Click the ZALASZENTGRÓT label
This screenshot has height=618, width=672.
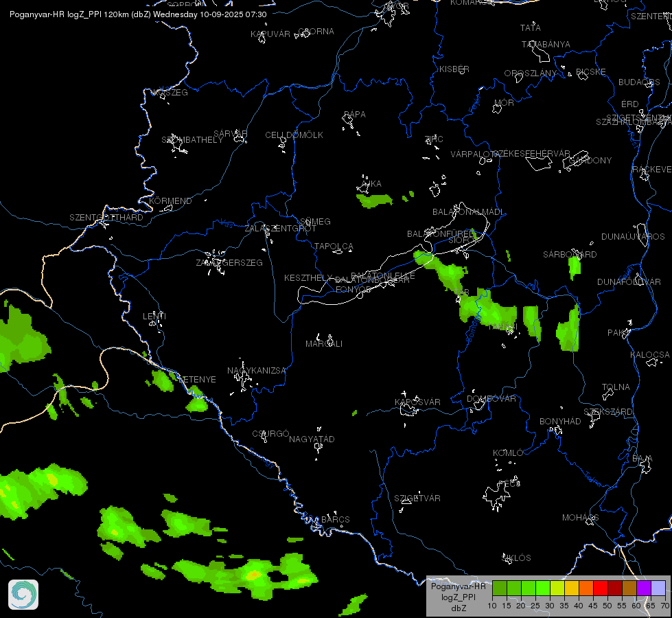pos(280,229)
